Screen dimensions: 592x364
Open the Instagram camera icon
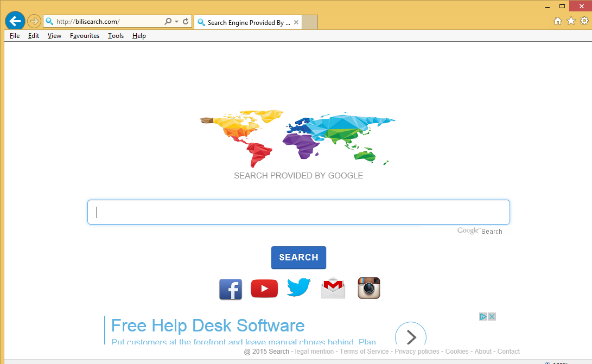click(369, 288)
